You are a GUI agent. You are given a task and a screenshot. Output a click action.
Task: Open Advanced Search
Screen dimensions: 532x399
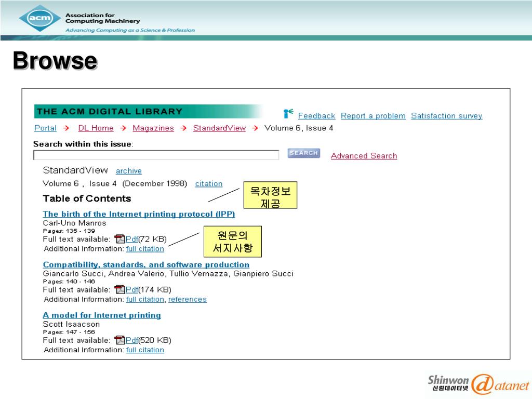364,156
